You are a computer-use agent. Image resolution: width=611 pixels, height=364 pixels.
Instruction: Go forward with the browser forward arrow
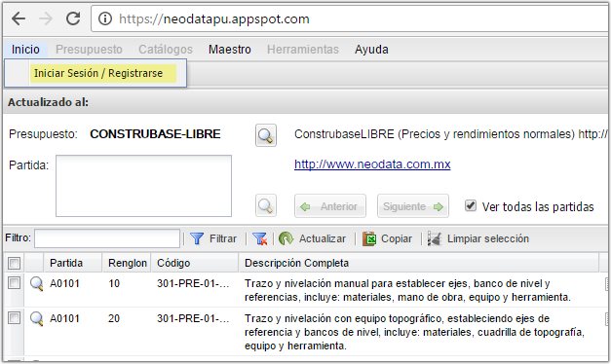pyautogui.click(x=46, y=18)
